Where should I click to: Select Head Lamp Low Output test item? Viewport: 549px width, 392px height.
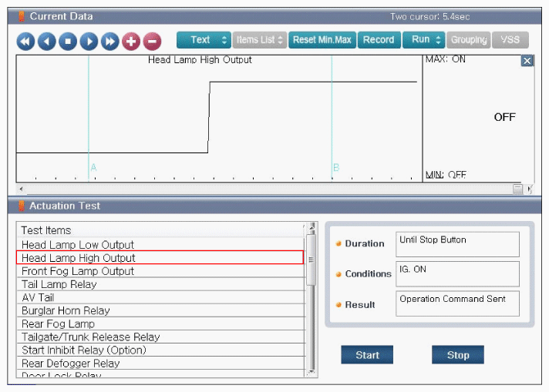tap(78, 245)
